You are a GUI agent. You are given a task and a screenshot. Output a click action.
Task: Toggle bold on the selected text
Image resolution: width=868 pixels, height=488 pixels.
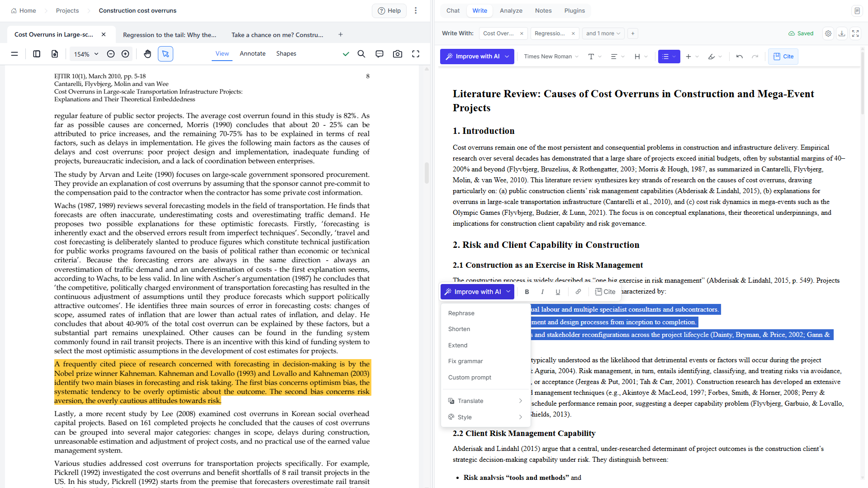click(x=527, y=292)
